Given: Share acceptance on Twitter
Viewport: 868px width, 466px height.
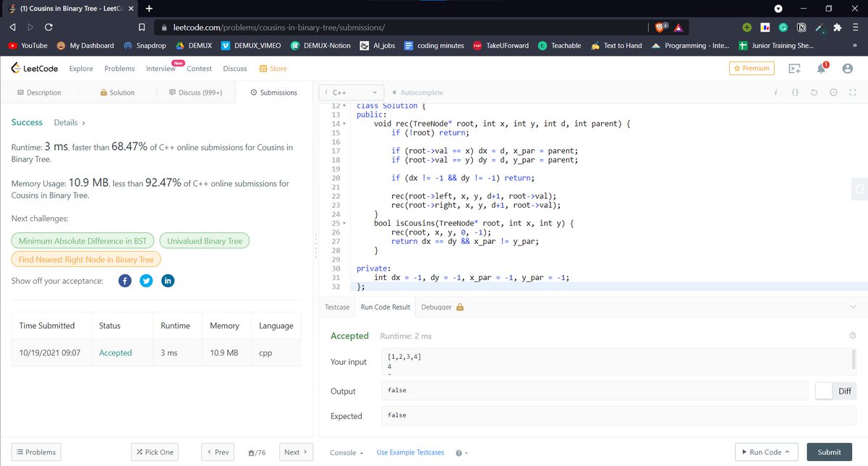Looking at the screenshot, I should click(x=146, y=281).
